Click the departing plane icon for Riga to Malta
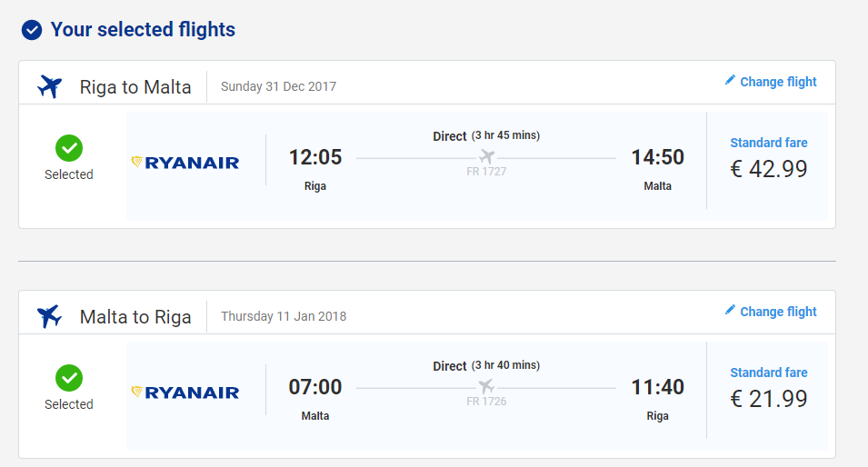The width and height of the screenshot is (868, 467). pos(50,87)
